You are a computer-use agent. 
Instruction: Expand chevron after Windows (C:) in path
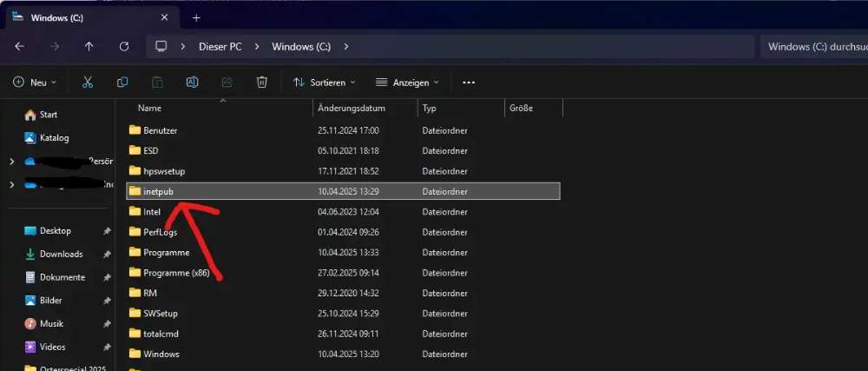tap(346, 47)
